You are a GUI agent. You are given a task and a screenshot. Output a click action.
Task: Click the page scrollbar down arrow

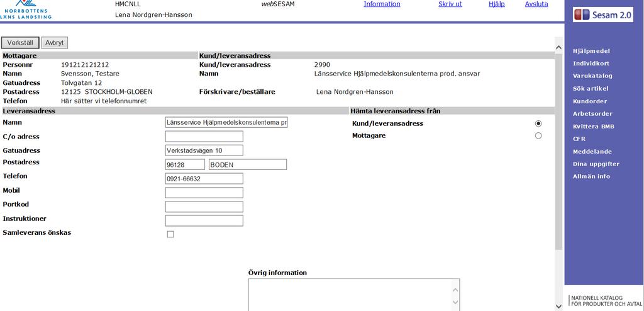pos(558,306)
